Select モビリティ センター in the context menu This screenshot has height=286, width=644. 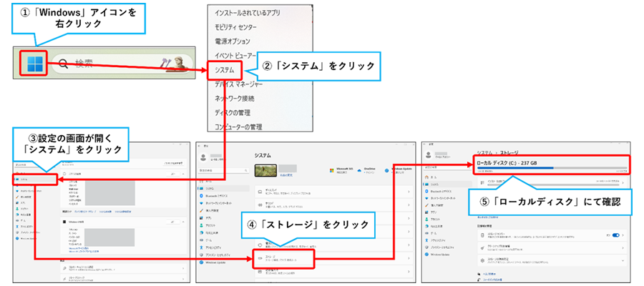(x=235, y=27)
